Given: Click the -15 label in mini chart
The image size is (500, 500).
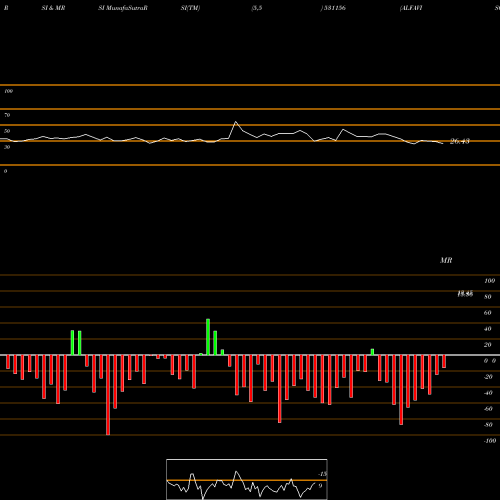Looking at the screenshot, I should click(322, 474).
